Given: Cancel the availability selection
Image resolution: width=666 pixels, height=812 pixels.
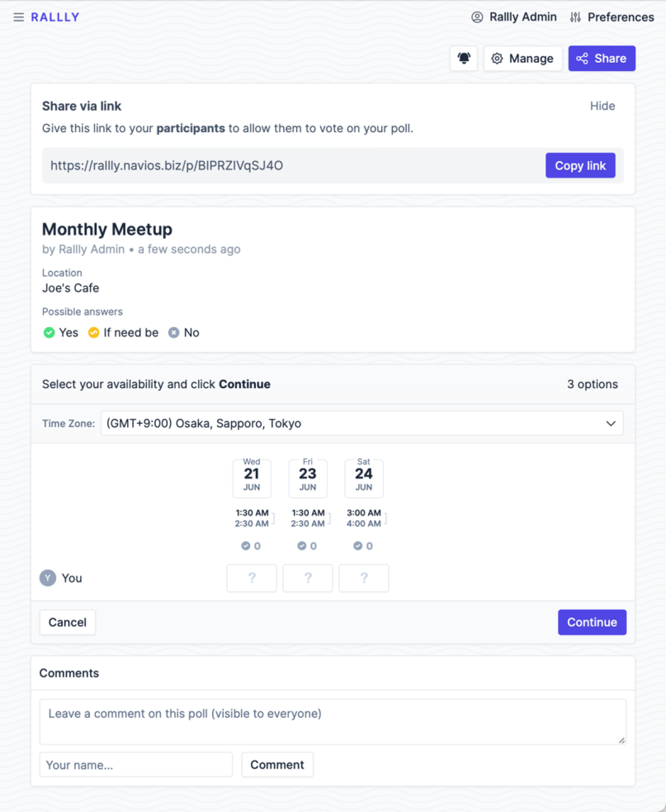Looking at the screenshot, I should tap(67, 622).
